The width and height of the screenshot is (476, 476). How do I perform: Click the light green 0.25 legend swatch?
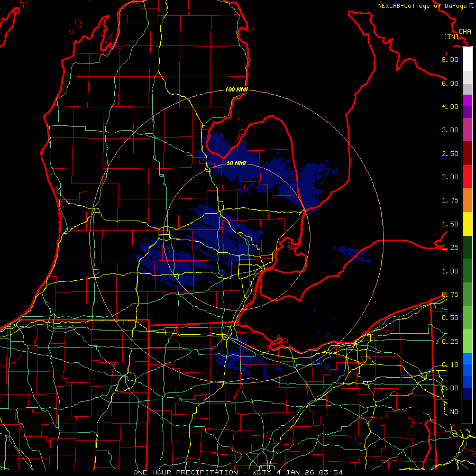pos(467,341)
